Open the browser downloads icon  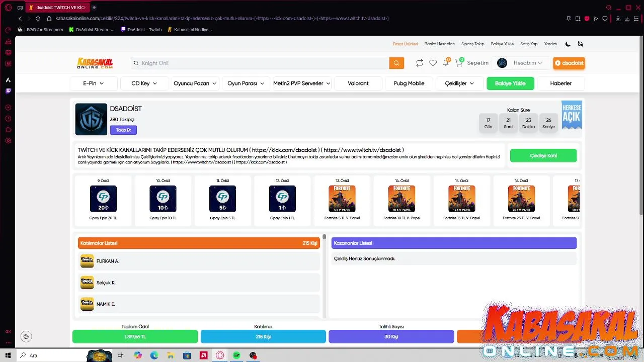tap(627, 19)
